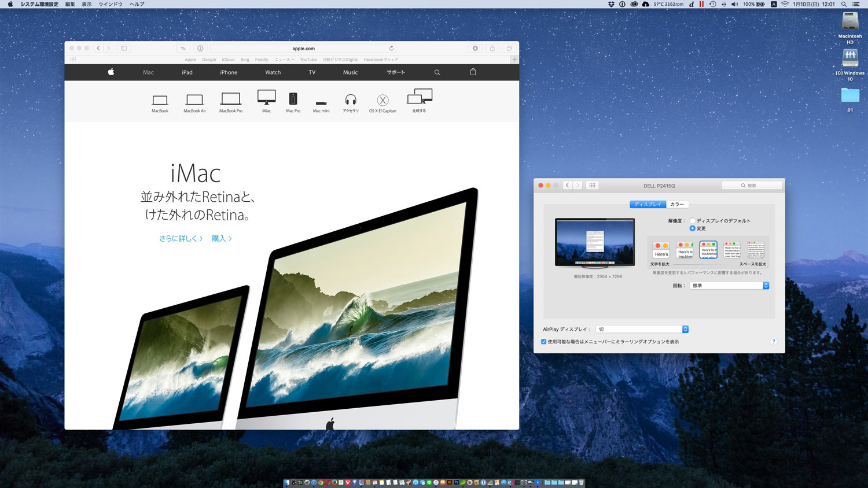
Task: Expand the ニュース bookmarks folder
Action: (284, 60)
